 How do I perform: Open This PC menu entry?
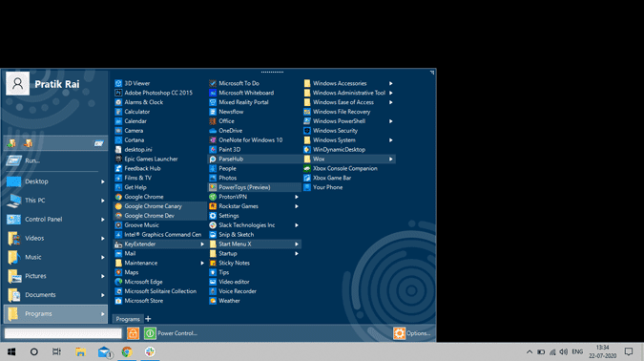tap(55, 201)
